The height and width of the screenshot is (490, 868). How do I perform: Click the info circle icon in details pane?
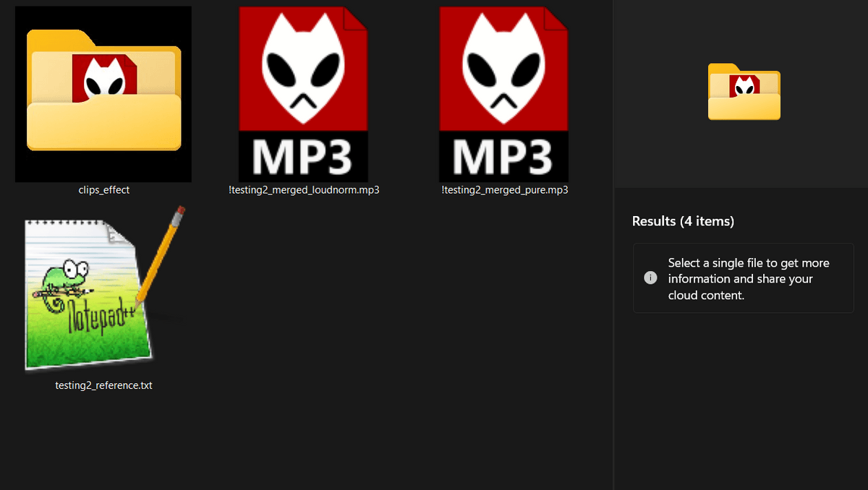[x=650, y=278]
